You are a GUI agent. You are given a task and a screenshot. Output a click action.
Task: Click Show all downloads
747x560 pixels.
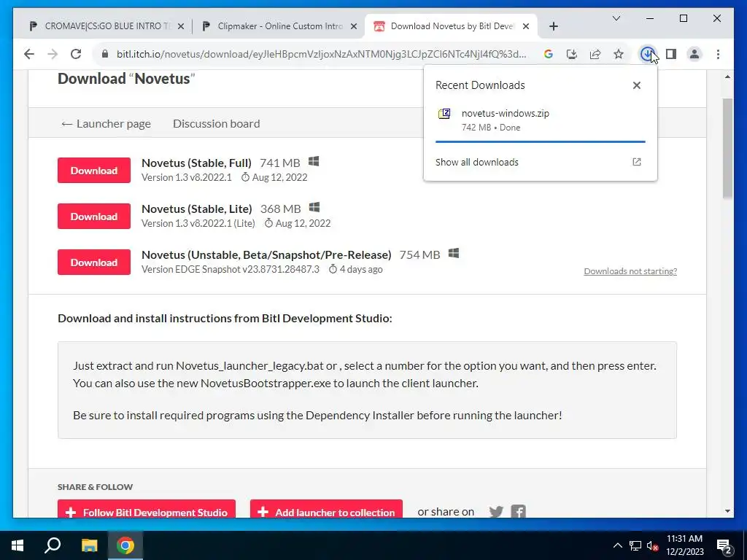point(477,162)
